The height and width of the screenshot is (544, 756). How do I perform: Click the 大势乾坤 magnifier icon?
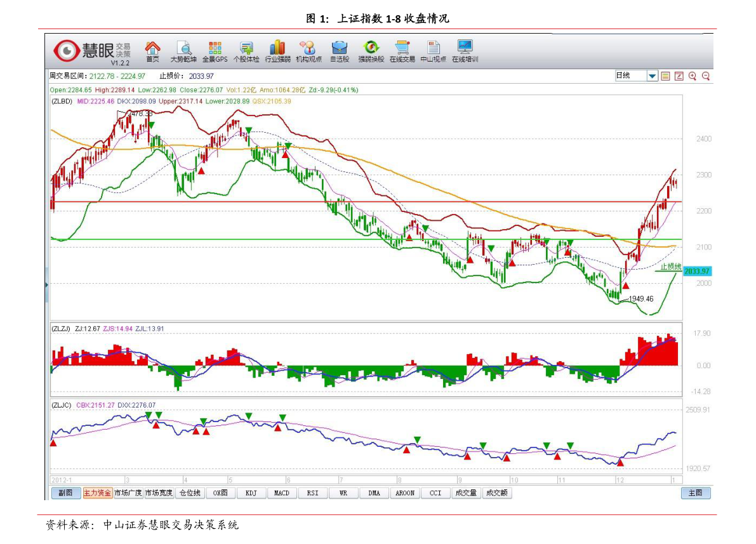(183, 48)
